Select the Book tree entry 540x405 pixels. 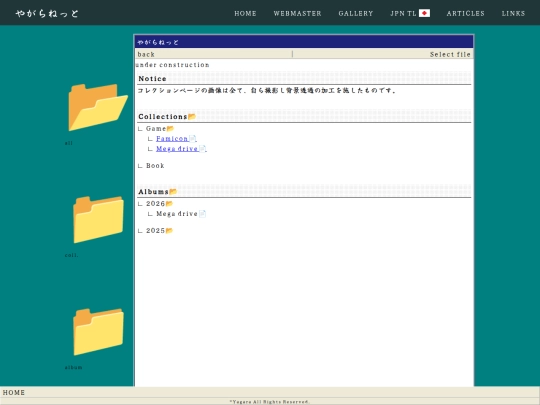[x=155, y=166]
